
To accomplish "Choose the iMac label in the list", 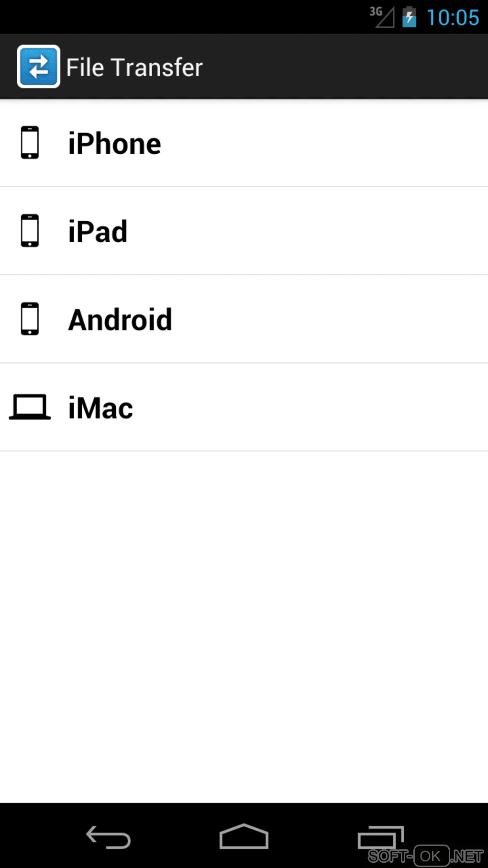I will click(100, 408).
